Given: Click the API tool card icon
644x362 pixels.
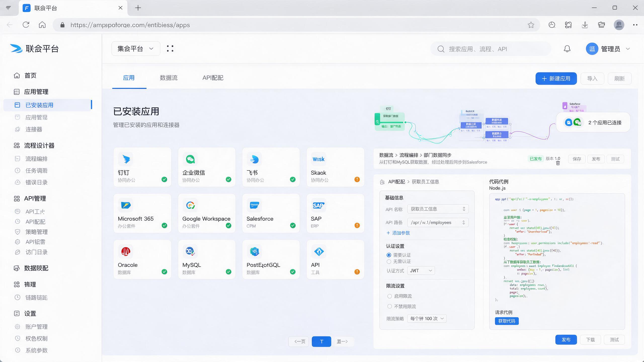Looking at the screenshot, I should [319, 251].
